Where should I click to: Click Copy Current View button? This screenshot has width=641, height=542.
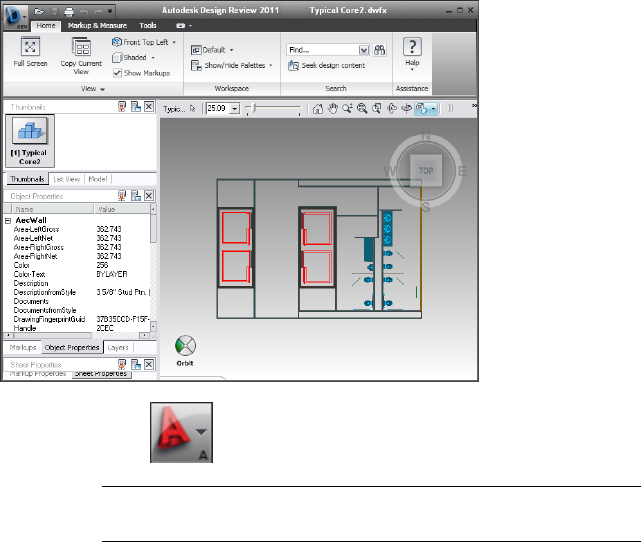81,56
